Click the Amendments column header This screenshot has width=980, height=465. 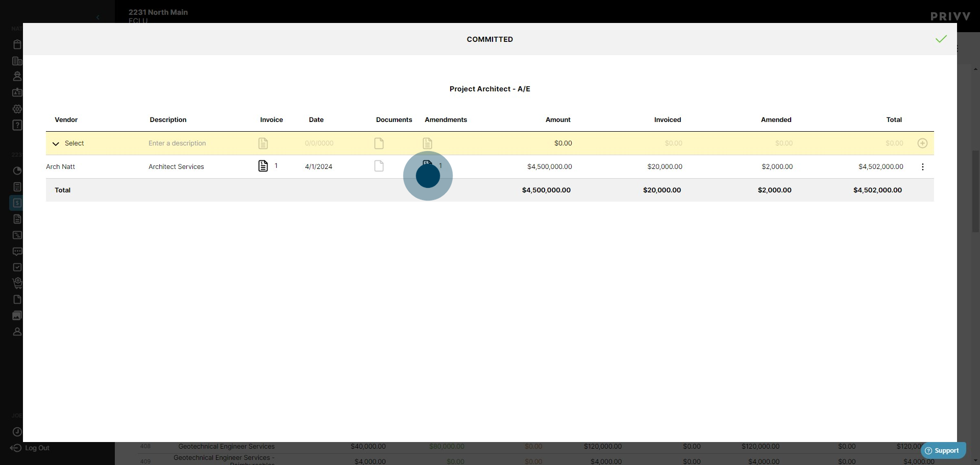(x=446, y=120)
